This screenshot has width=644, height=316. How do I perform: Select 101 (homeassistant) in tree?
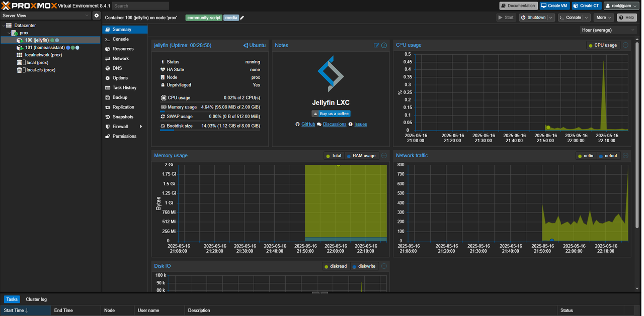point(51,48)
